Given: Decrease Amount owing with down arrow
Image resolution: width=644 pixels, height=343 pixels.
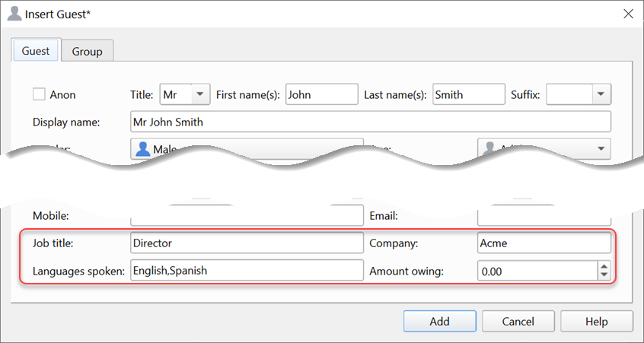Looking at the screenshot, I should (x=604, y=275).
